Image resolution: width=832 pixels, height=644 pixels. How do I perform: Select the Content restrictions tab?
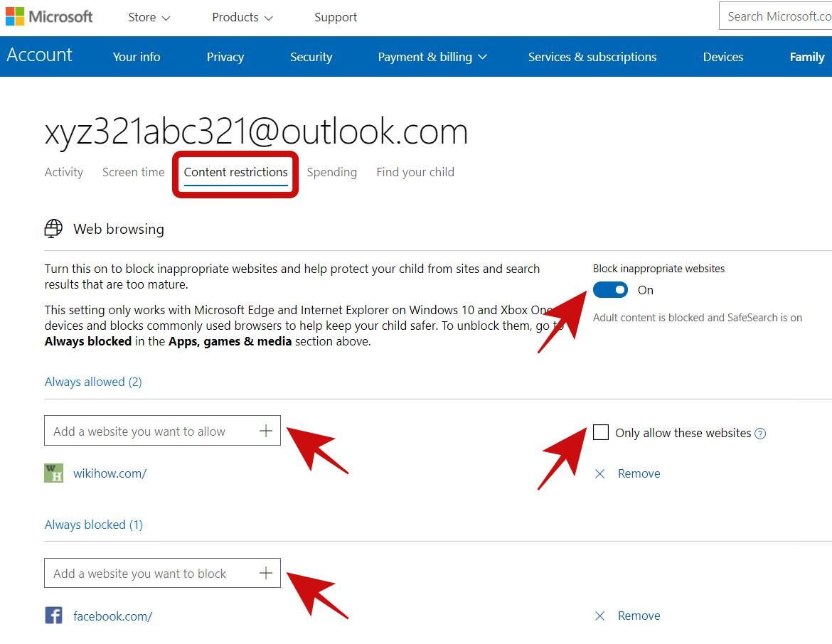point(235,172)
